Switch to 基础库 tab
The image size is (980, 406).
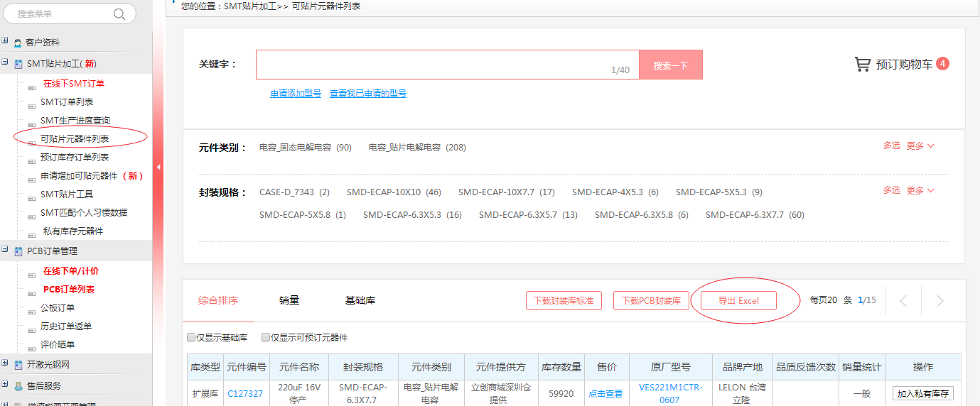(360, 300)
